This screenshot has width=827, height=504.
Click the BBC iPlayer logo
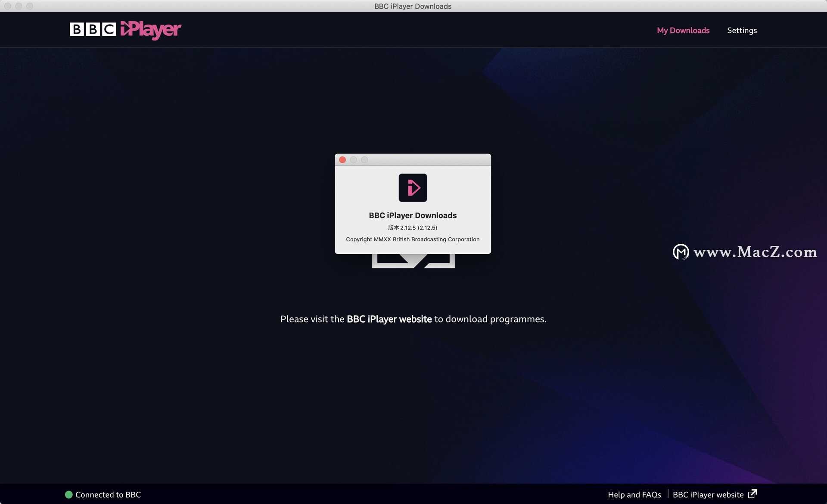pyautogui.click(x=125, y=30)
